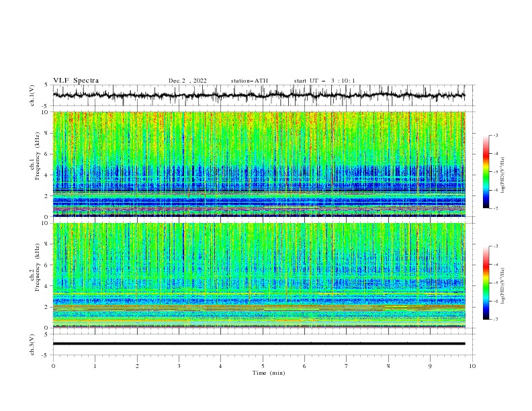532x411 pixels.
Task: Click inside the ch.2 spectrogram panel
Action: point(259,275)
